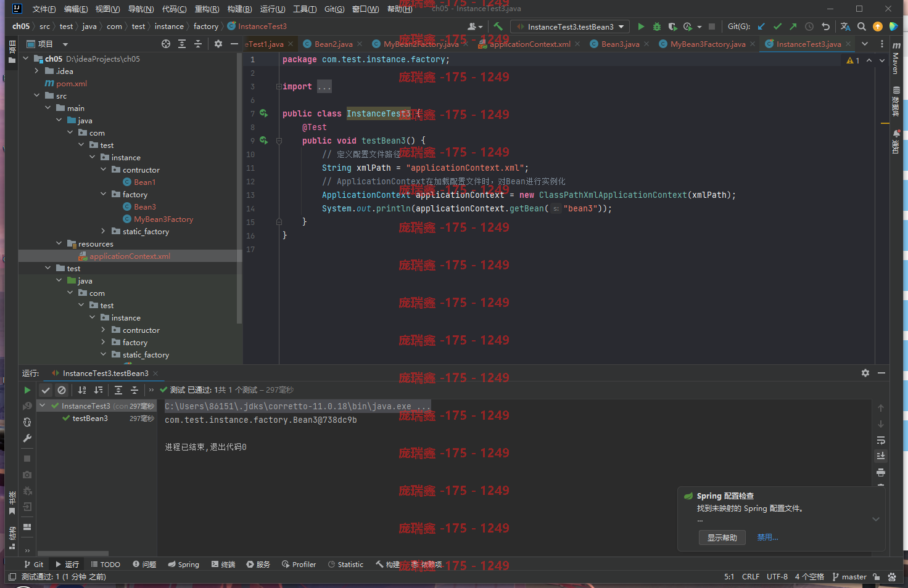Open the translation plugin icon
This screenshot has width=908, height=588.
pyautogui.click(x=845, y=27)
